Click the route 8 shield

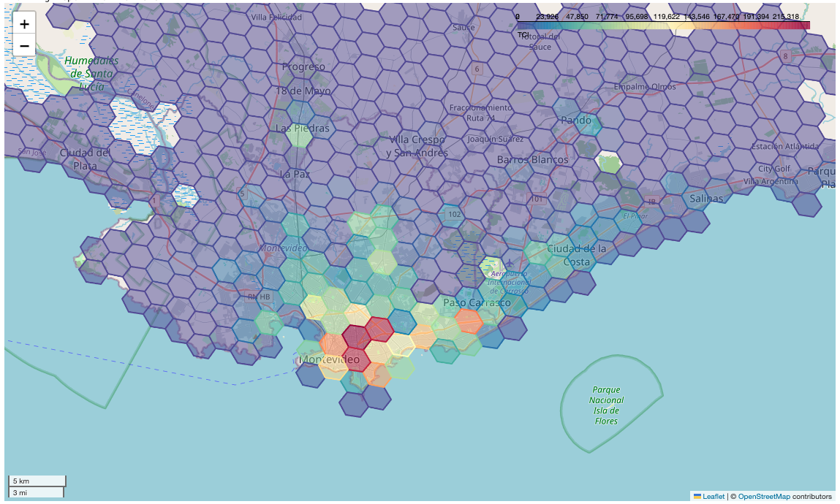(x=785, y=56)
